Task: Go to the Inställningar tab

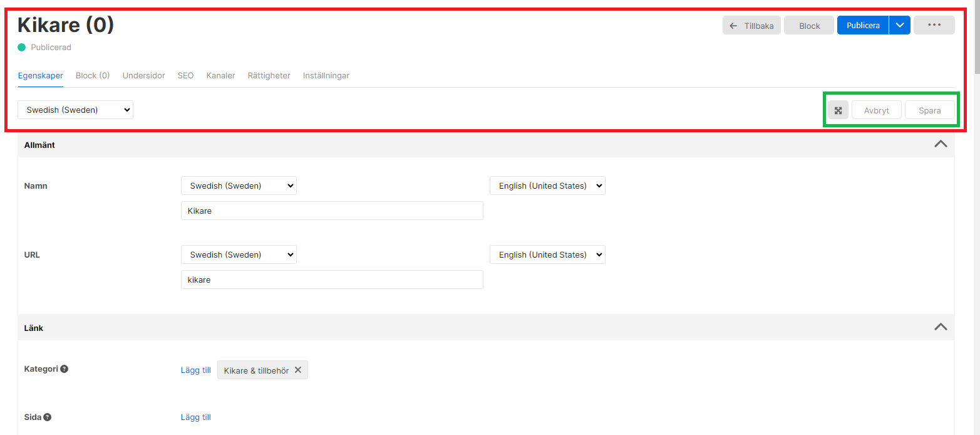Action: click(326, 75)
